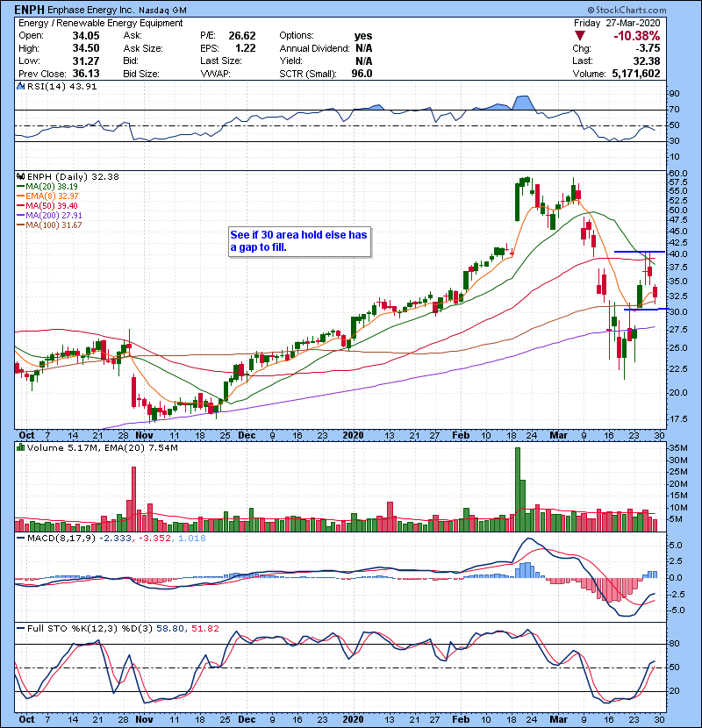Click the Volume panel bar icon
The height and width of the screenshot is (728, 702).
pyautogui.click(x=20, y=447)
